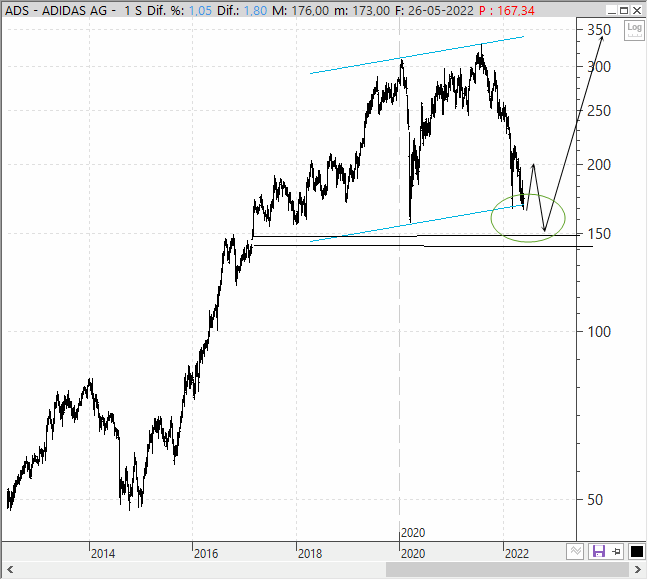
Task: Click the 200 price axis label
Action: (x=599, y=165)
